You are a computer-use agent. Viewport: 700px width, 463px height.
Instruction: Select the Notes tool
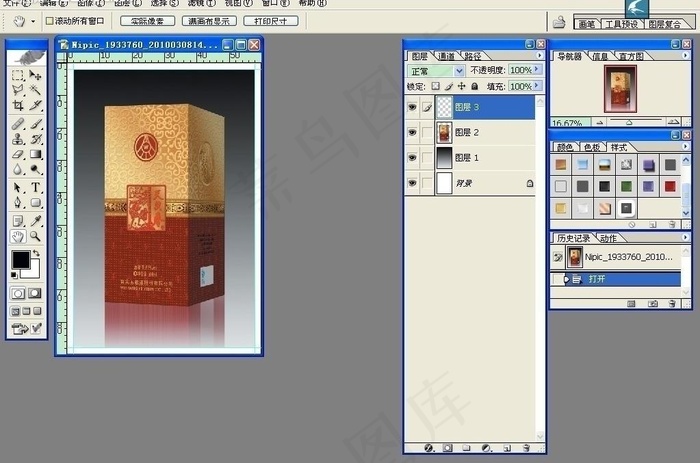click(18, 221)
